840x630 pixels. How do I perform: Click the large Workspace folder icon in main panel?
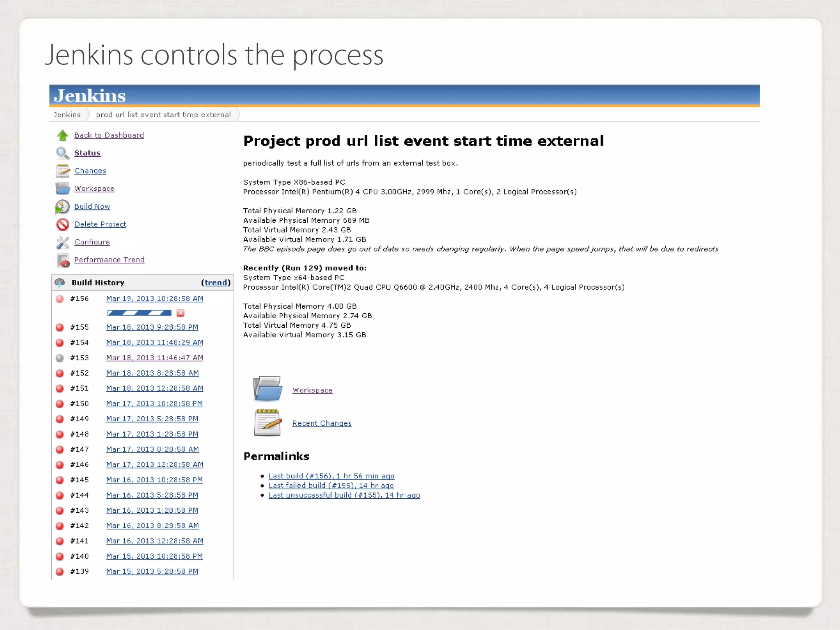[267, 388]
